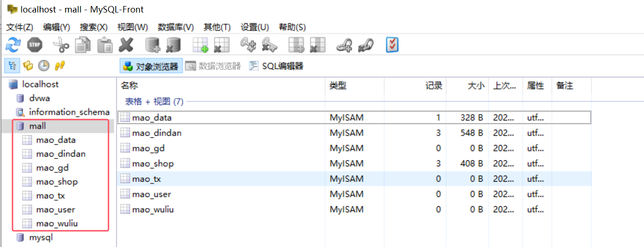Sort by the 备注 column header
Viewport: 644px width, 247px height.
point(572,86)
